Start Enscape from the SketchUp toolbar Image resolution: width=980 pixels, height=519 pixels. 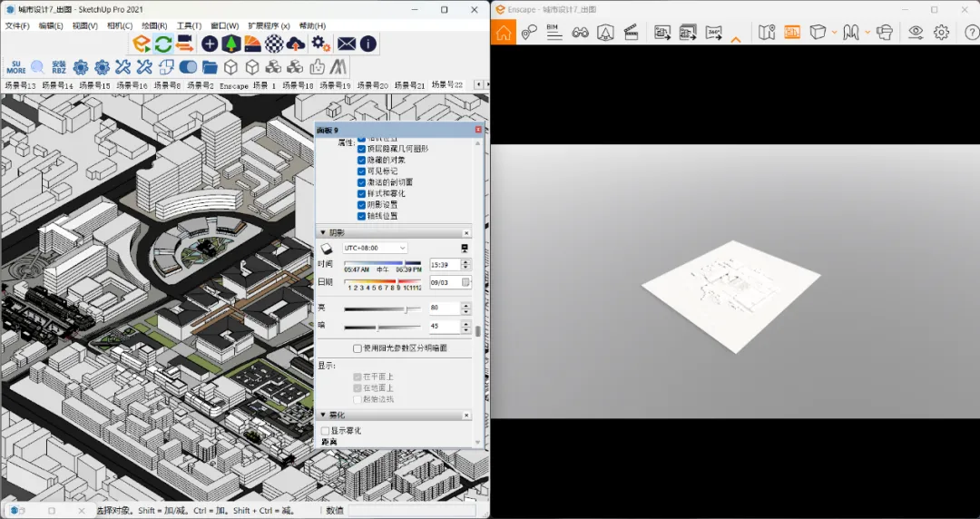point(142,44)
